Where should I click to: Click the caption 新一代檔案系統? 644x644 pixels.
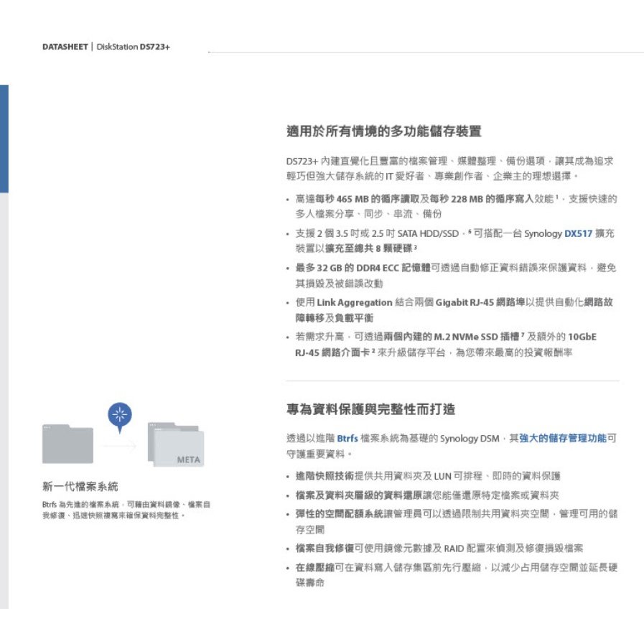[x=80, y=487]
